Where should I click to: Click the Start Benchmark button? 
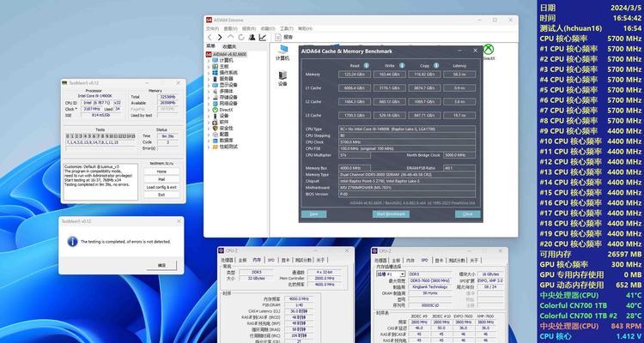(x=391, y=214)
